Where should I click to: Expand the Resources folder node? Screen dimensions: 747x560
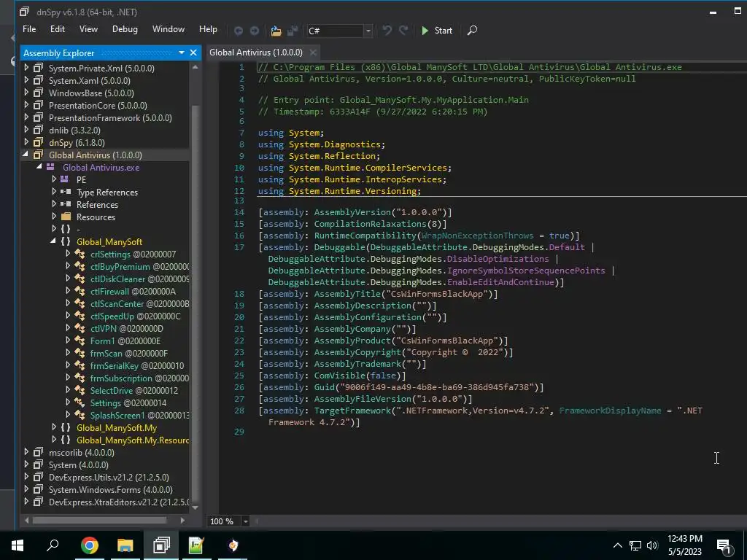(x=54, y=217)
